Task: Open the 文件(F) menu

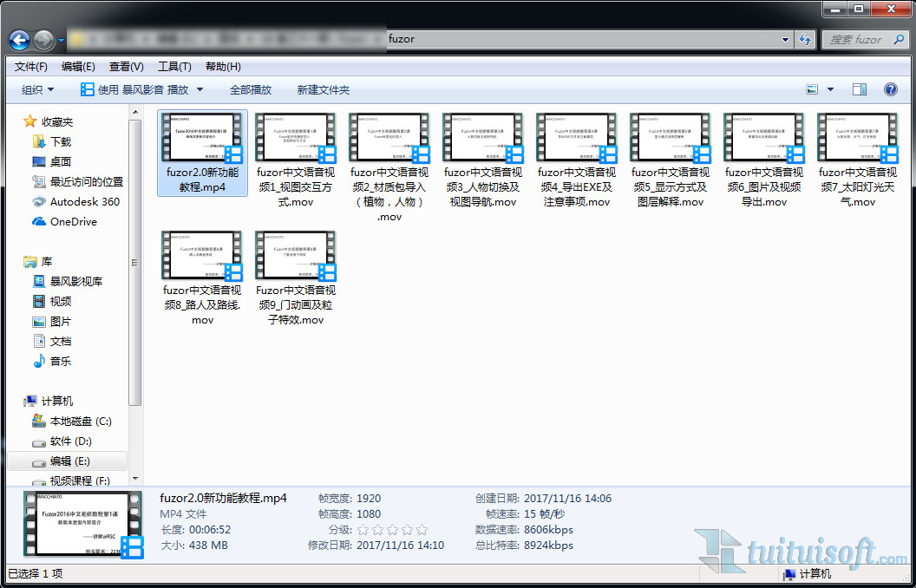Action: 31,67
